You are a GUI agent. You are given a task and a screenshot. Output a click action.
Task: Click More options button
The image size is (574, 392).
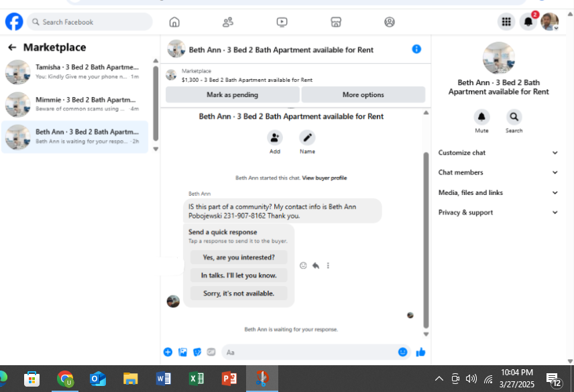coord(363,94)
